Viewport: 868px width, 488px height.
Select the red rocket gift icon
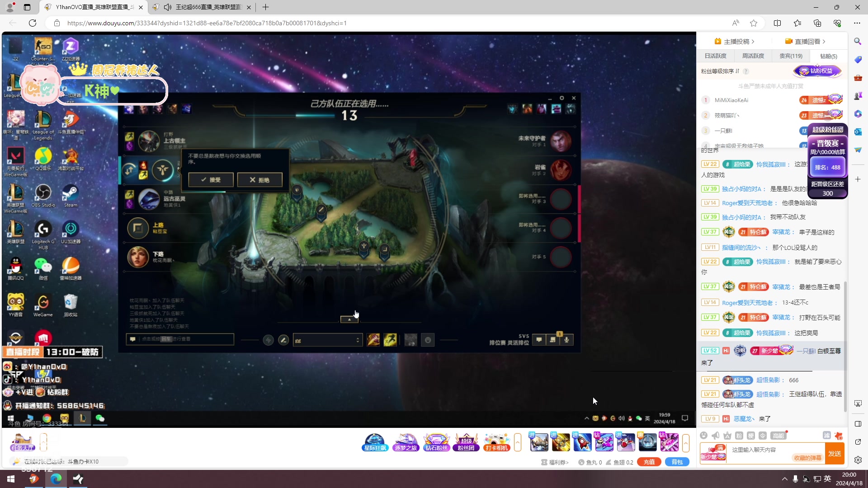pyautogui.click(x=582, y=442)
